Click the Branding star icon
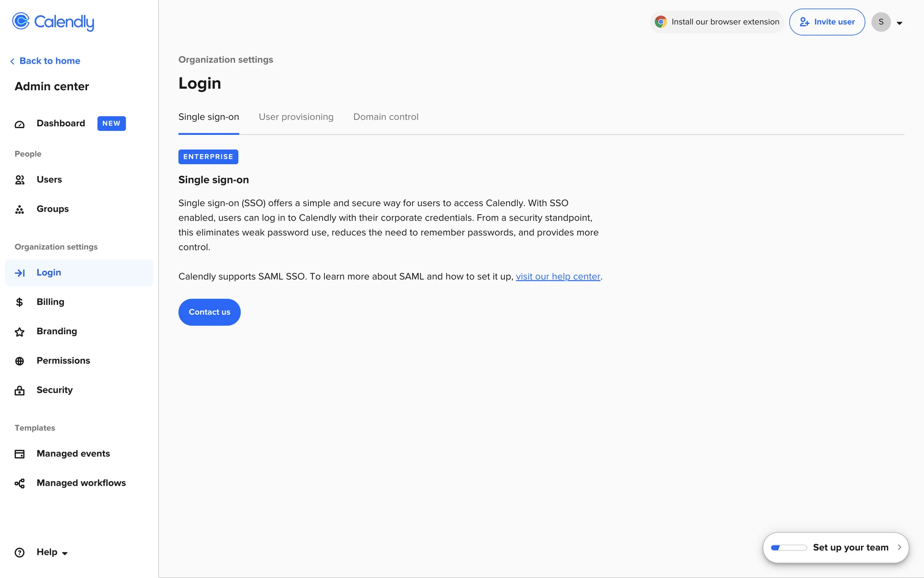Screen dimensions: 924x578 tap(20, 332)
